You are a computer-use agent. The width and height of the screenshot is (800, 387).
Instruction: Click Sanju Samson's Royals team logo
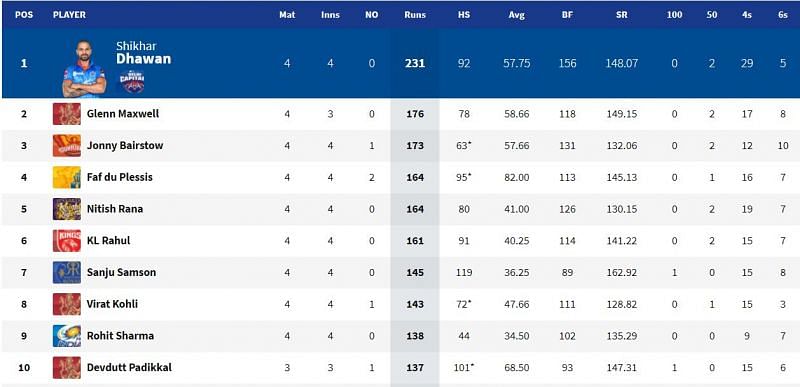tap(67, 272)
